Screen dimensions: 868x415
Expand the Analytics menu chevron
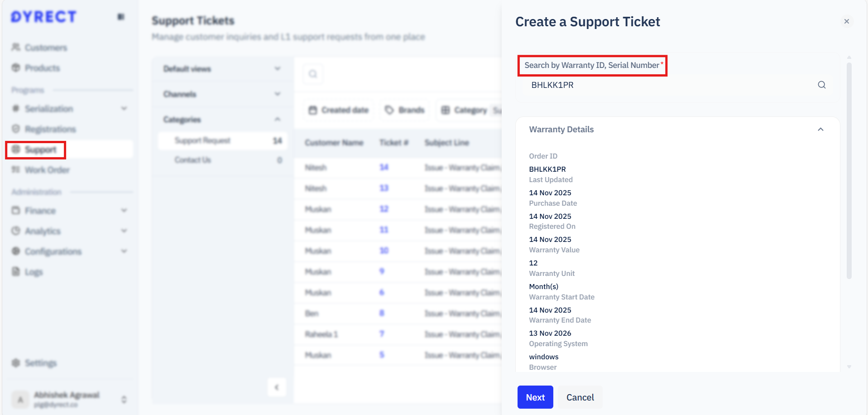[124, 231]
